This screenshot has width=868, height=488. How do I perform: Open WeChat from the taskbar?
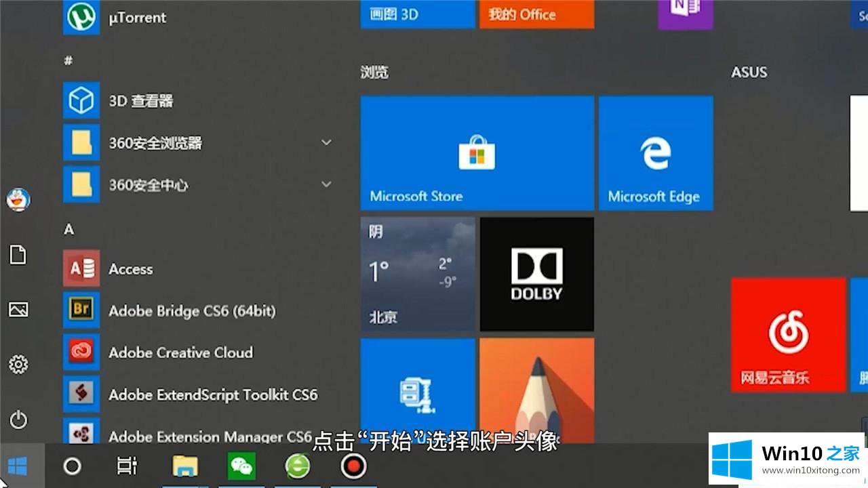coord(241,466)
